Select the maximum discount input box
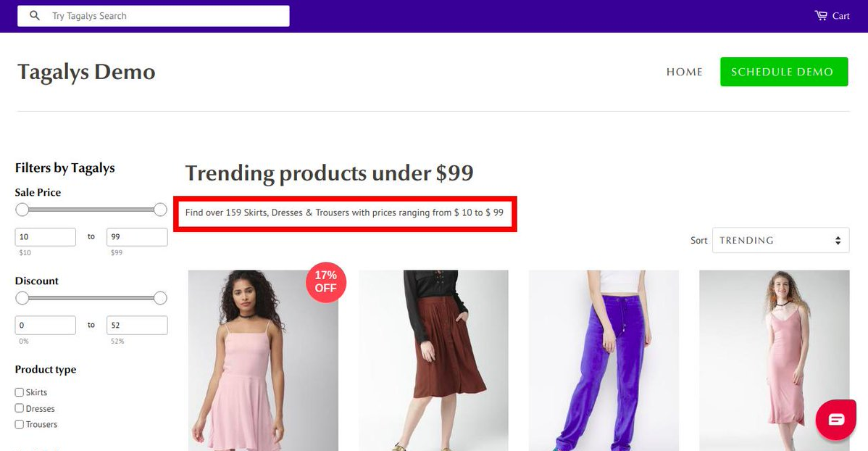 click(137, 326)
